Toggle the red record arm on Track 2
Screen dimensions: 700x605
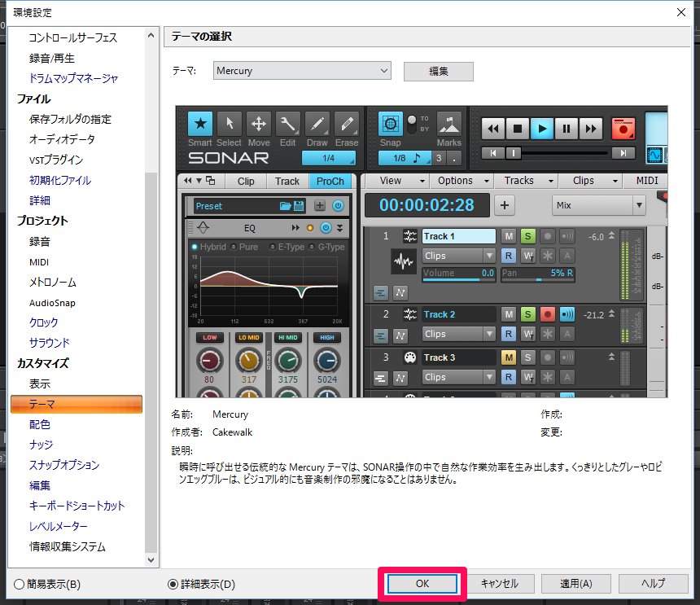click(547, 314)
